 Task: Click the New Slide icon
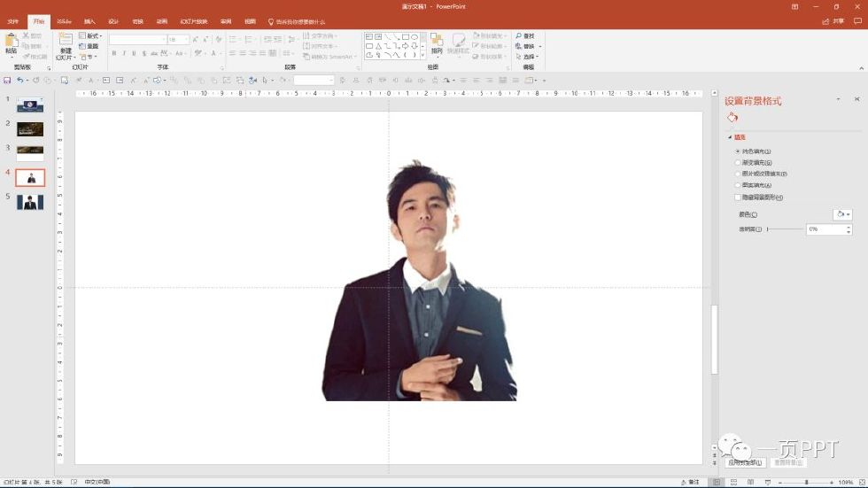(66, 41)
